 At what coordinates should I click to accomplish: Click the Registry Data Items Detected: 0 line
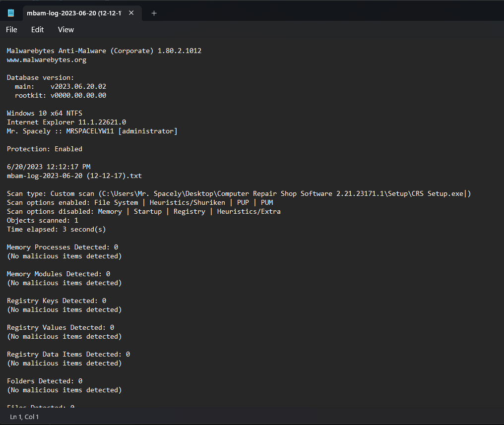[68, 354]
